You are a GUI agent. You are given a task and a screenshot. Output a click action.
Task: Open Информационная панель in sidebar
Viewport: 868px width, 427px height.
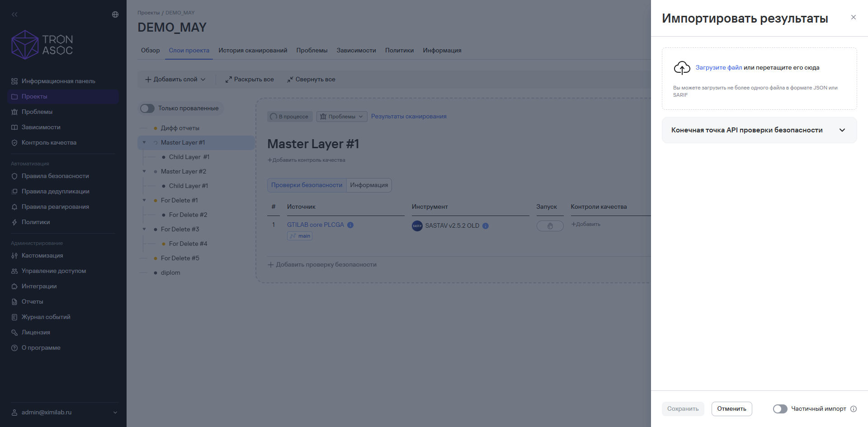(63, 81)
